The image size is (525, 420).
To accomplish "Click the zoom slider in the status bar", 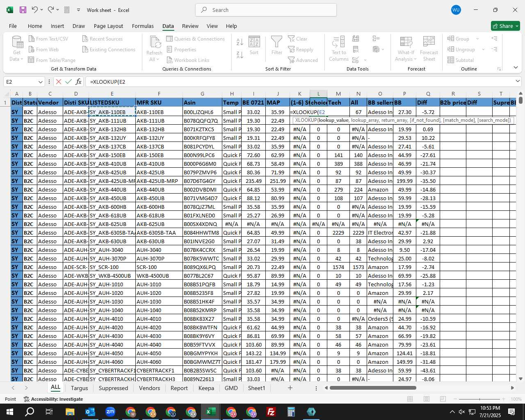I will 479,399.
